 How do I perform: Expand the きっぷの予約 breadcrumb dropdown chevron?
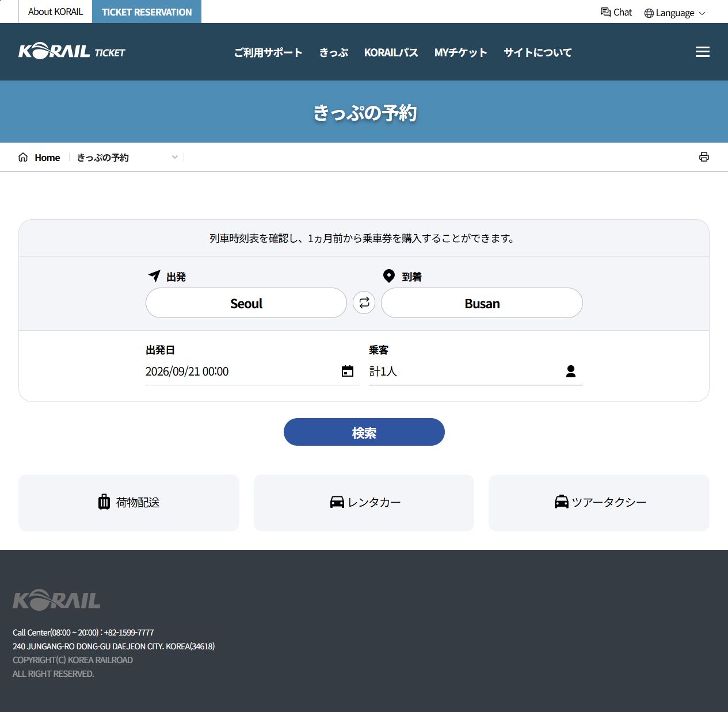click(175, 157)
